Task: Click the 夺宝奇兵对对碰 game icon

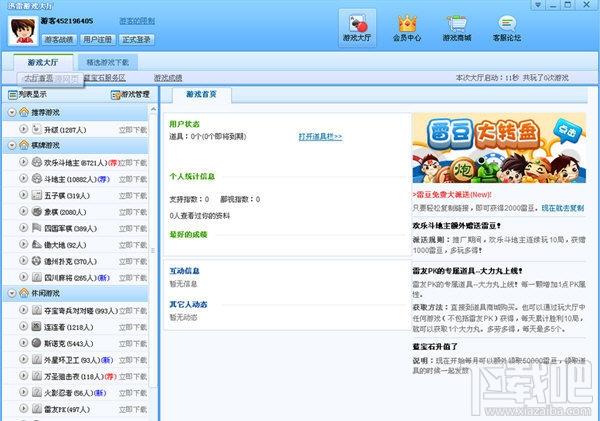Action: point(37,310)
